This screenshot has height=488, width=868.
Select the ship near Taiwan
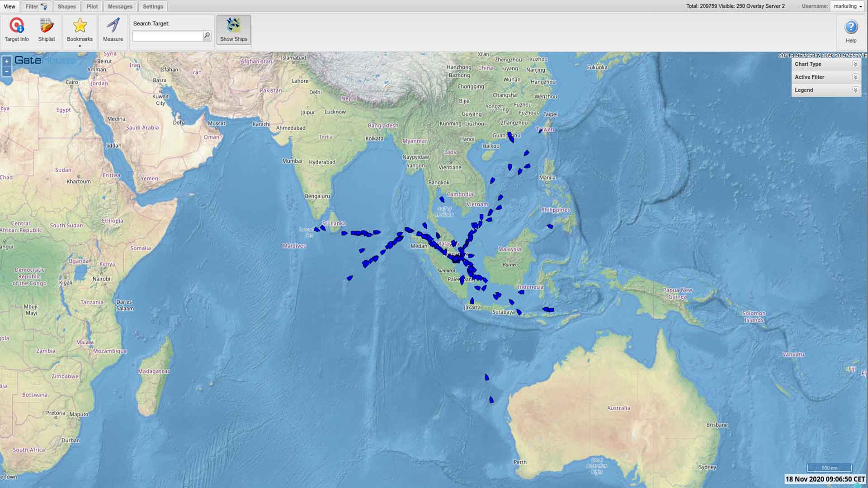coord(540,131)
